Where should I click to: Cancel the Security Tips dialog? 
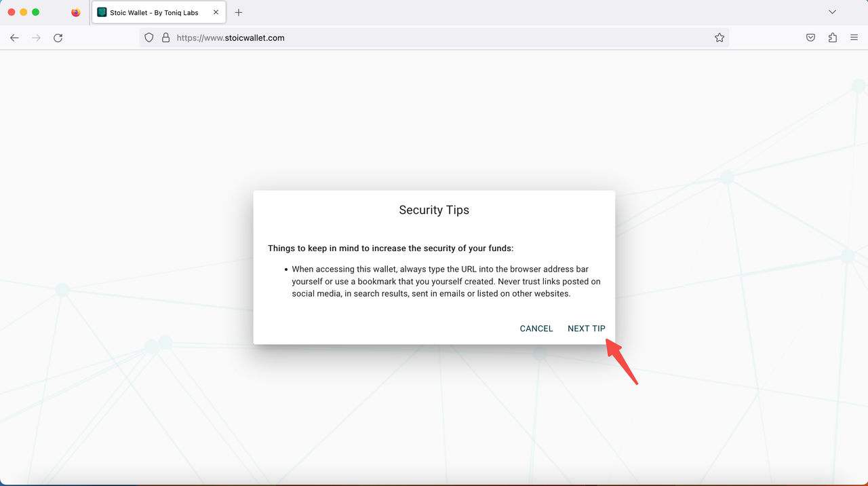click(536, 329)
